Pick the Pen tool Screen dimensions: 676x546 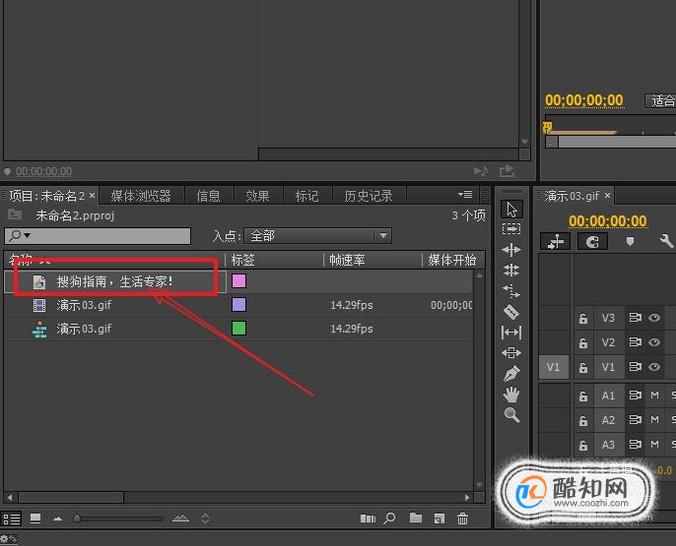[511, 373]
